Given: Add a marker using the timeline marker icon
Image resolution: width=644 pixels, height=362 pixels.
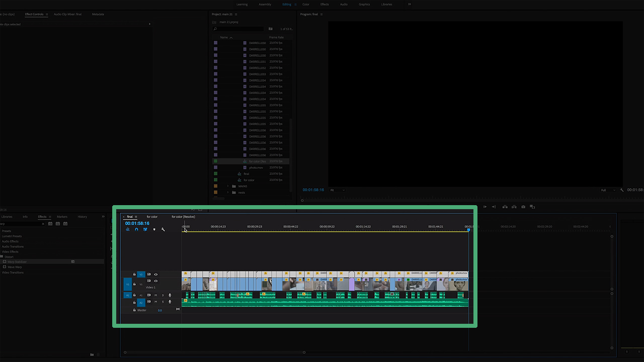Looking at the screenshot, I should (x=154, y=229).
